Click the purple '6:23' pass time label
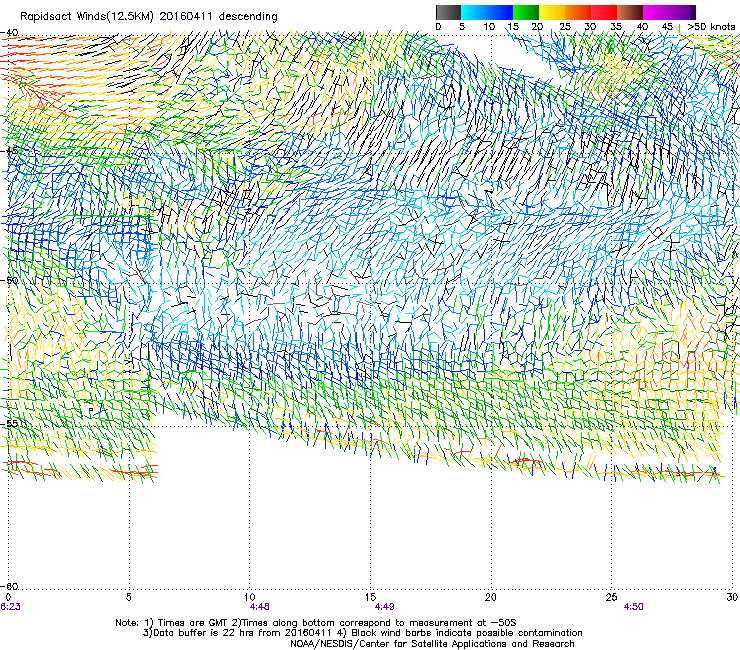This screenshot has width=740, height=650. [10, 607]
